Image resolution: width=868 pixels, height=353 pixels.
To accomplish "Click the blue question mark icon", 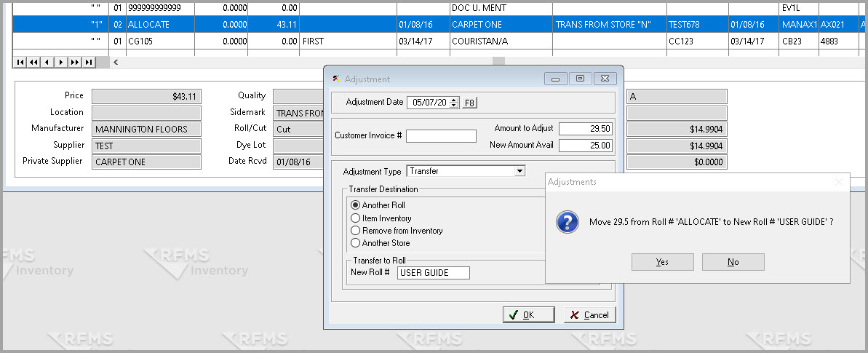I will click(x=568, y=222).
